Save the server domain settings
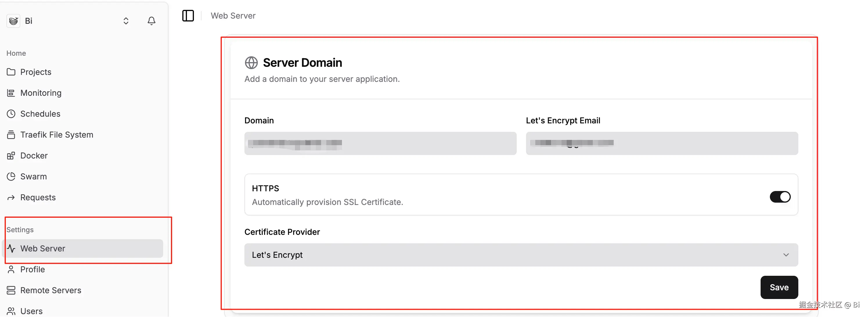 click(x=779, y=287)
